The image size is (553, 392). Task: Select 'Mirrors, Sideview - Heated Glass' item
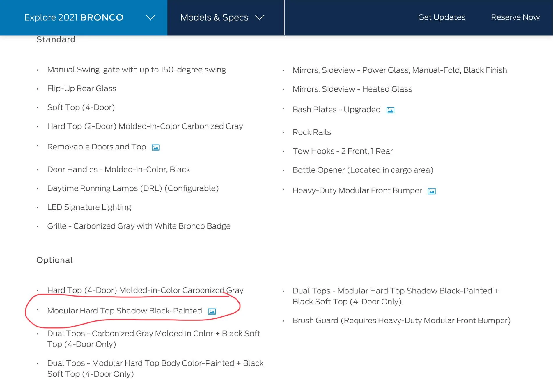(x=352, y=89)
